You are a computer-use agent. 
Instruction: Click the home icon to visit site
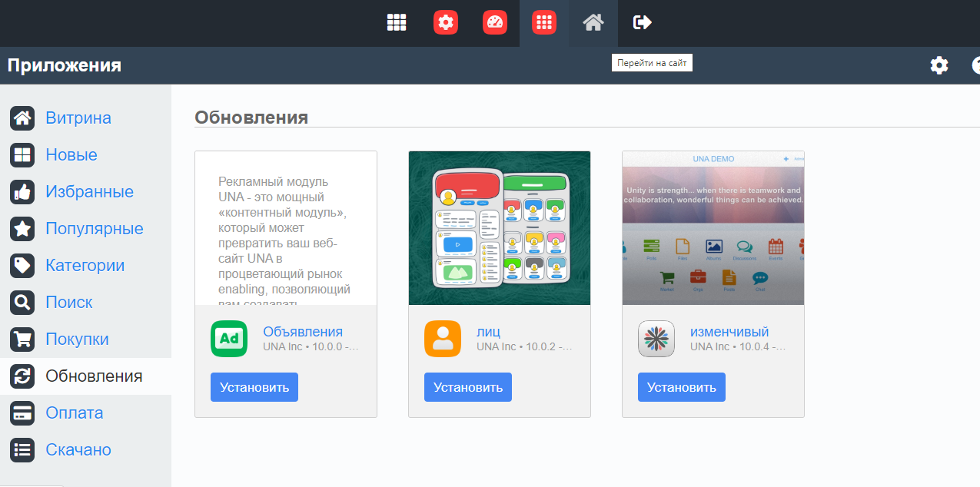tap(593, 23)
